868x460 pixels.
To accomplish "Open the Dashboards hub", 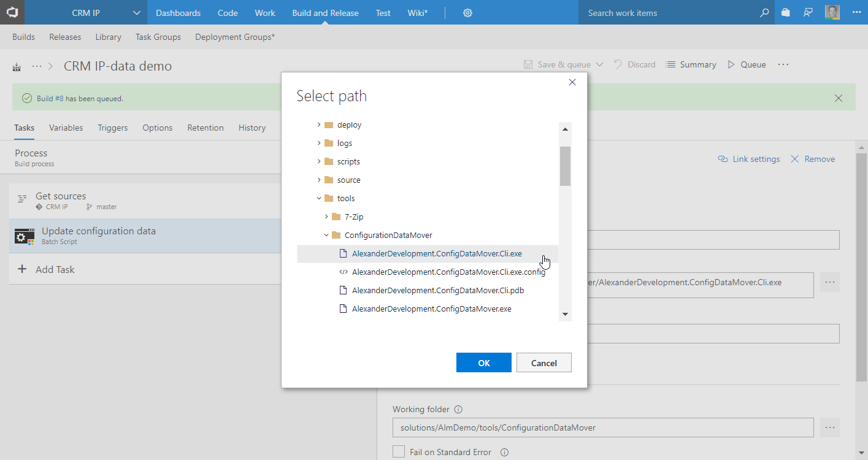I will [x=178, y=13].
